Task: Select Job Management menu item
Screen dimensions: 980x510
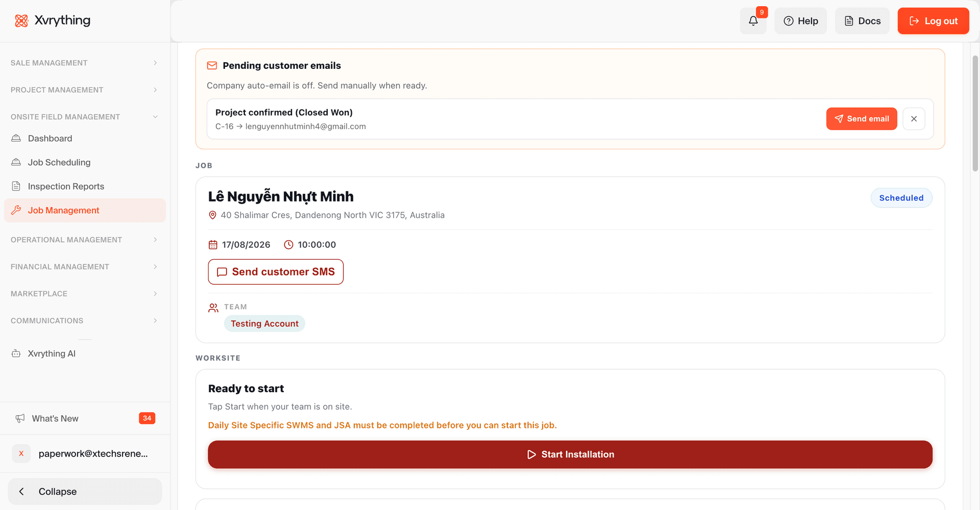Action: pyautogui.click(x=85, y=210)
